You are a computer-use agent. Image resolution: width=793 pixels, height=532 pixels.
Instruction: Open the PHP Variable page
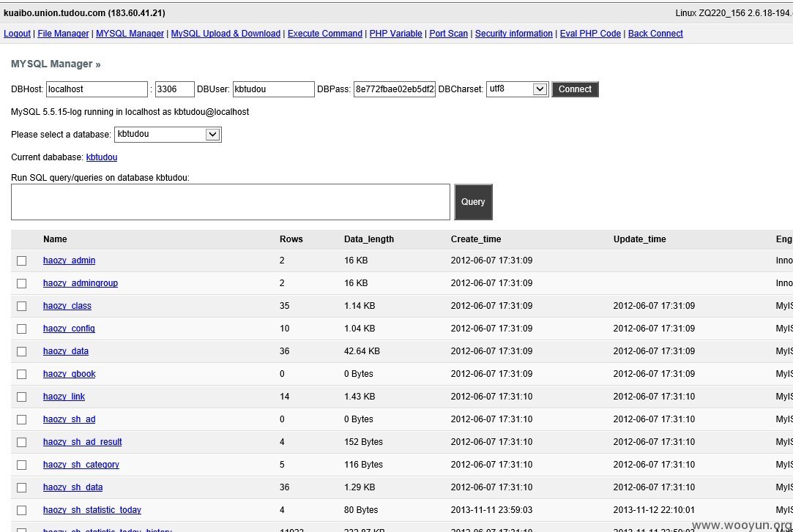coord(395,34)
